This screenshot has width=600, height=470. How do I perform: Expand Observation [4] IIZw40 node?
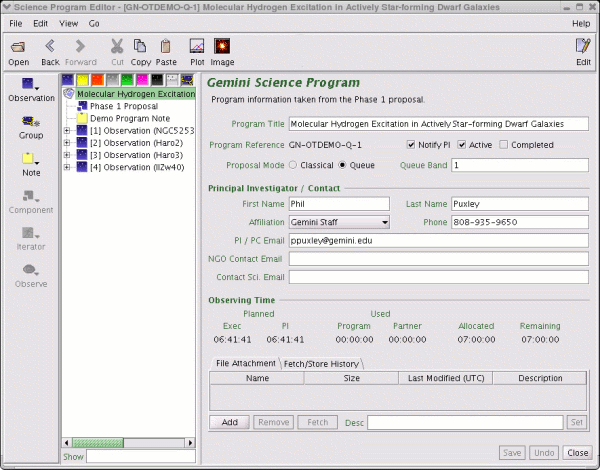click(67, 167)
